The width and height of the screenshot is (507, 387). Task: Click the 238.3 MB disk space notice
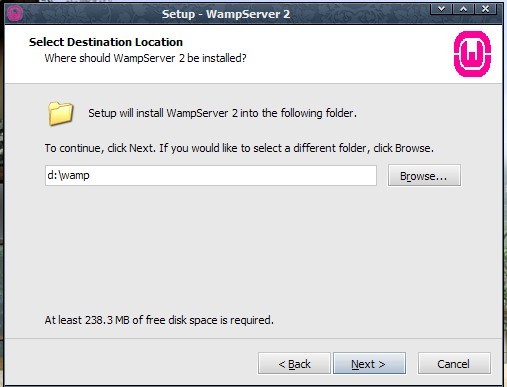(159, 320)
